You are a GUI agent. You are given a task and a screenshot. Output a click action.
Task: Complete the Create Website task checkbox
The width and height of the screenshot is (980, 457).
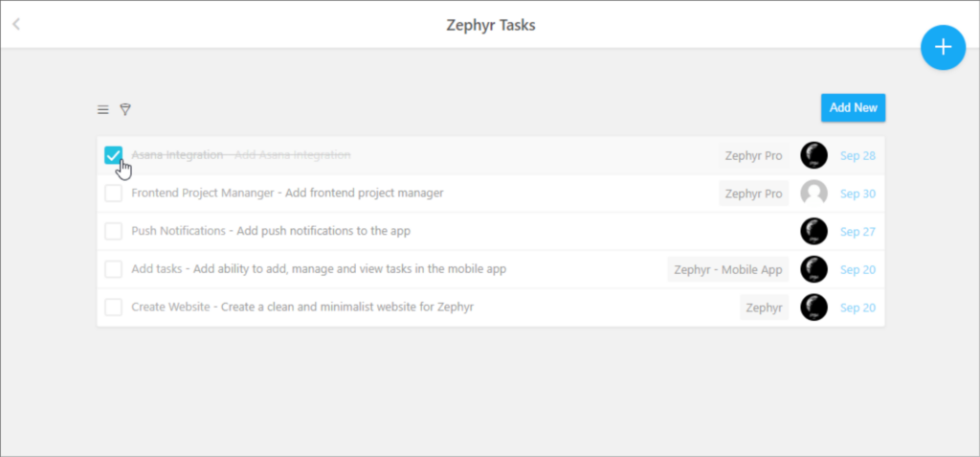pyautogui.click(x=113, y=308)
